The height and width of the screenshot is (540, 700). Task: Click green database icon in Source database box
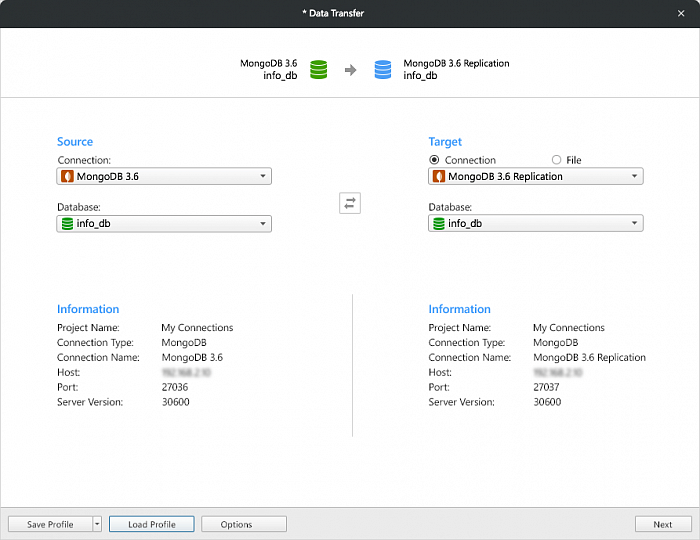67,224
